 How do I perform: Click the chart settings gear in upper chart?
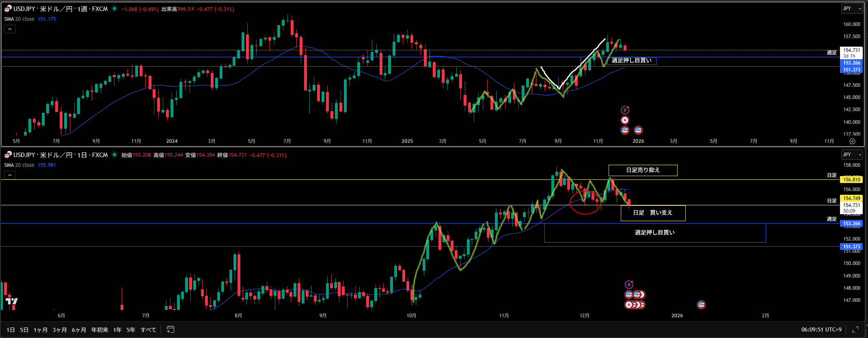point(852,141)
